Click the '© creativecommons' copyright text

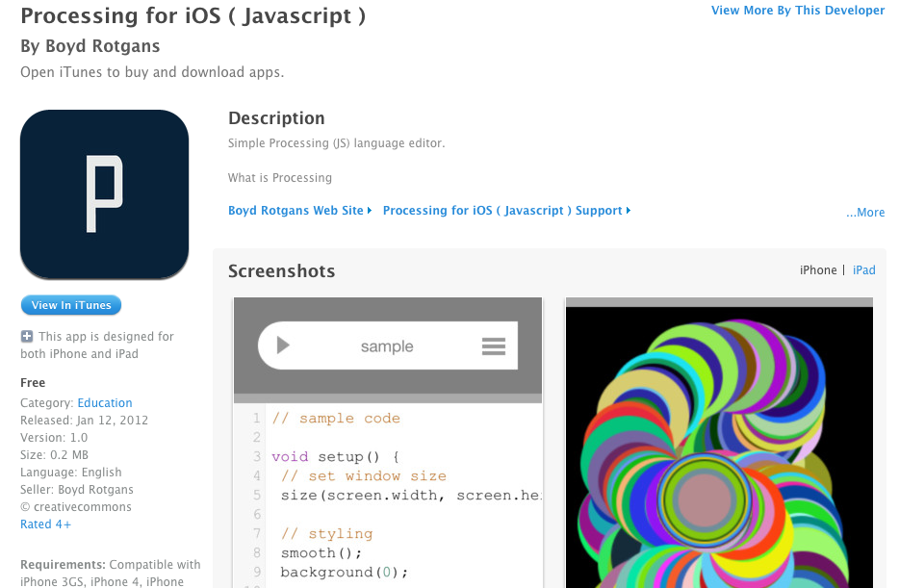point(76,507)
